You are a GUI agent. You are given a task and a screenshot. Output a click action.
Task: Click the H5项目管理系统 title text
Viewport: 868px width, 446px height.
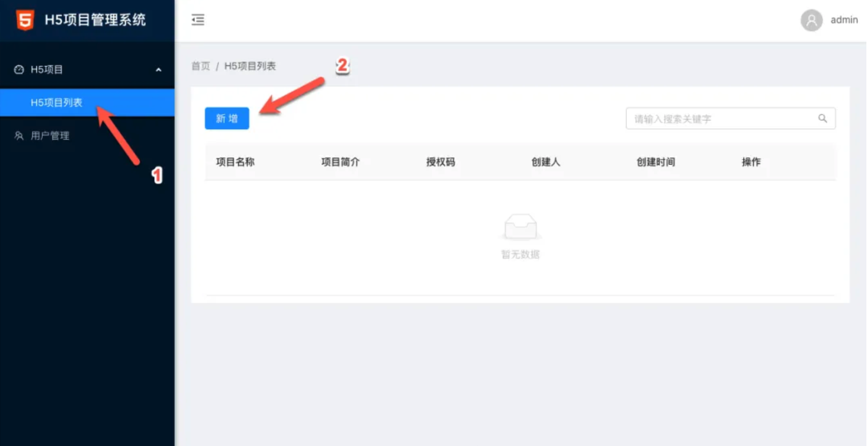click(95, 20)
